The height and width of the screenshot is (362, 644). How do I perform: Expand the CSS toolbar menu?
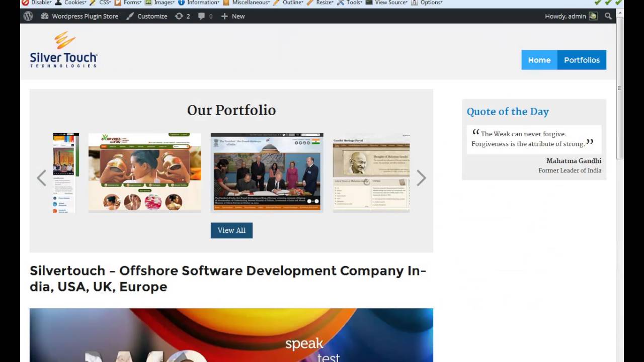101,3
